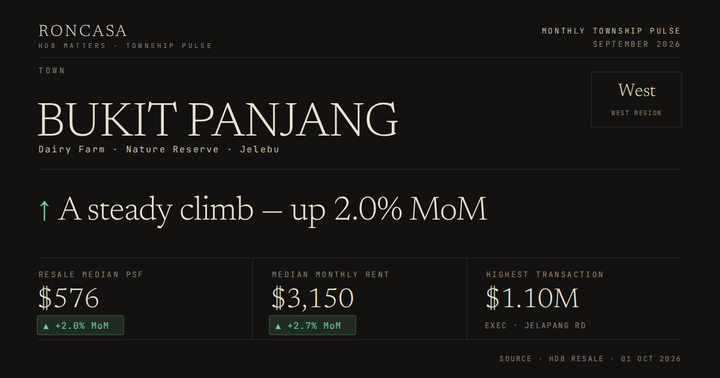The width and height of the screenshot is (720, 378).
Task: Click the green up arrow beside the headline
Action: click(x=44, y=211)
